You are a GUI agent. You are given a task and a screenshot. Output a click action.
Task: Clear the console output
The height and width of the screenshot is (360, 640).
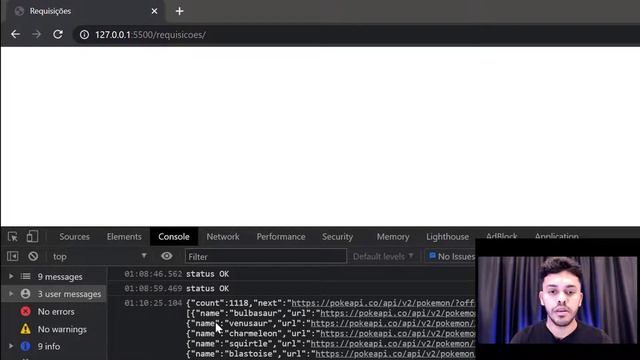[33, 256]
